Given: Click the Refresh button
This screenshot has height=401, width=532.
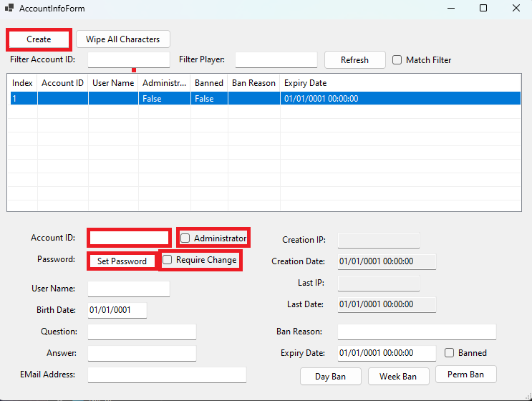Looking at the screenshot, I should coord(354,60).
